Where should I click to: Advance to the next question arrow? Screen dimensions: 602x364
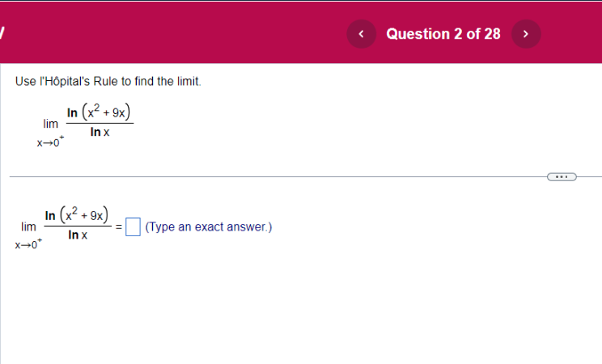[x=526, y=34]
